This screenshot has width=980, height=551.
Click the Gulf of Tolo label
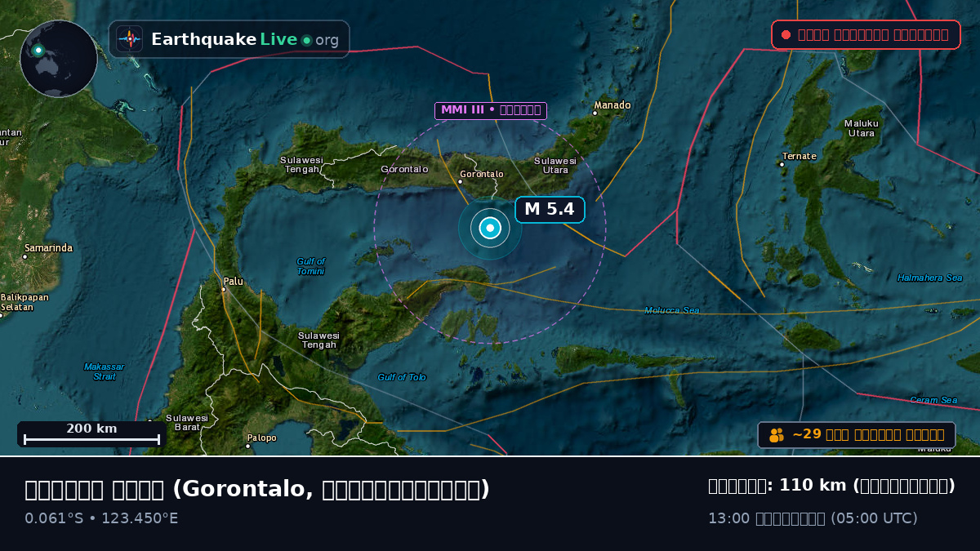tap(402, 377)
